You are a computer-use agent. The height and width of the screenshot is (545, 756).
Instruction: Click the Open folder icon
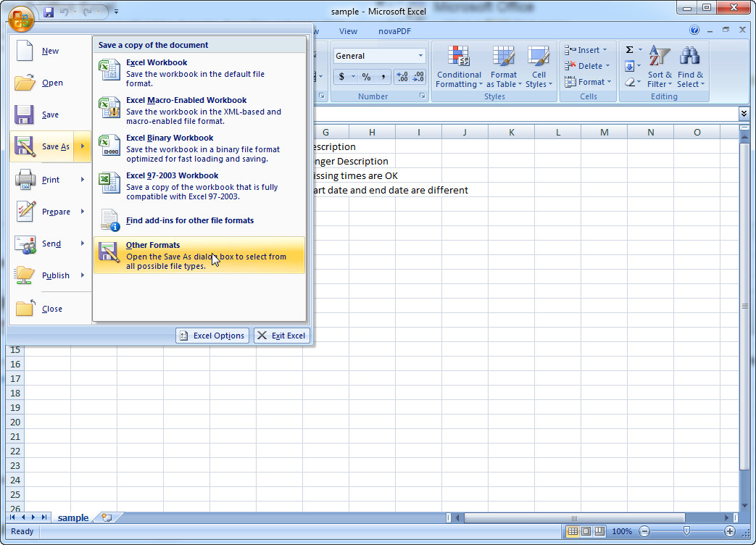[25, 83]
